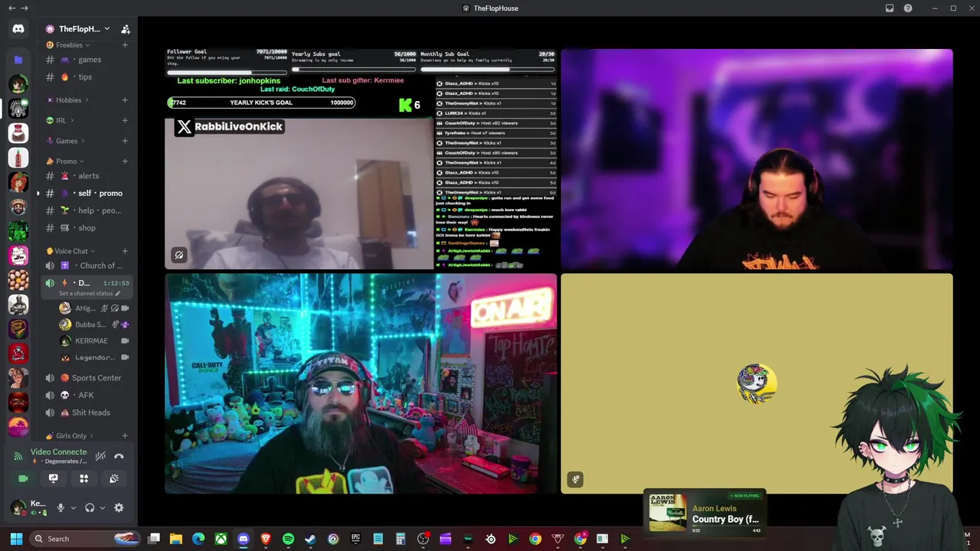
Task: Expand the Girls Only category
Action: [x=70, y=436]
